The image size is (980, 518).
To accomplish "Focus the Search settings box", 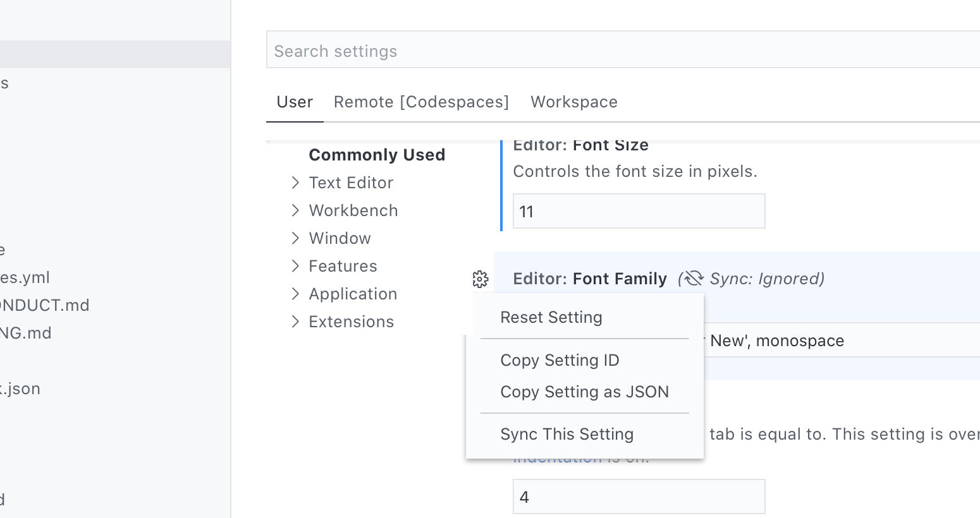I will [x=623, y=51].
